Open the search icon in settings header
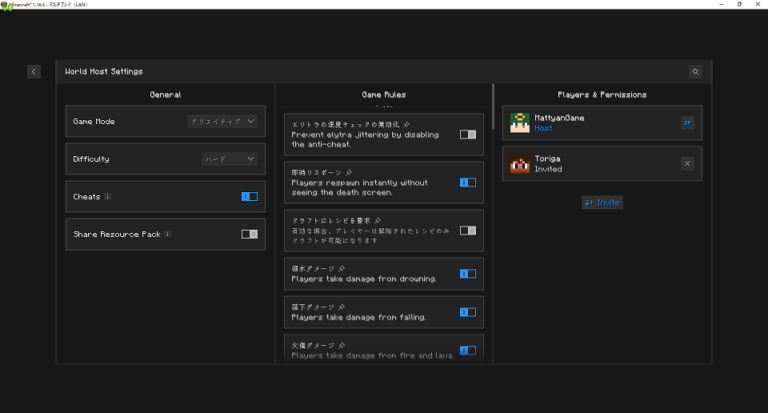The height and width of the screenshot is (413, 768). [695, 72]
